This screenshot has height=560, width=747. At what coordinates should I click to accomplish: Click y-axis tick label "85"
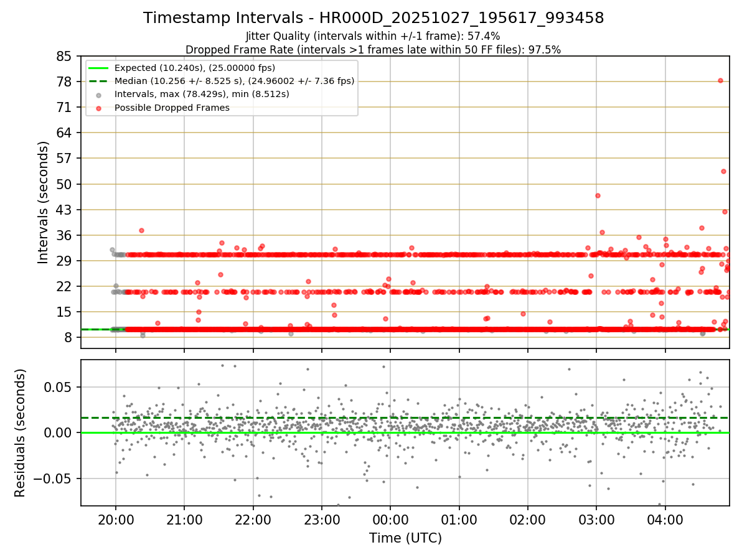coord(64,56)
